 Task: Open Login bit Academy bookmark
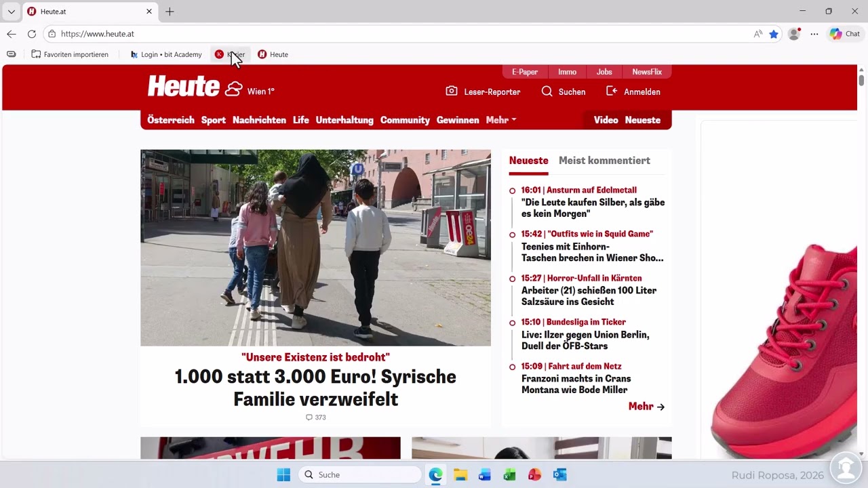click(165, 54)
